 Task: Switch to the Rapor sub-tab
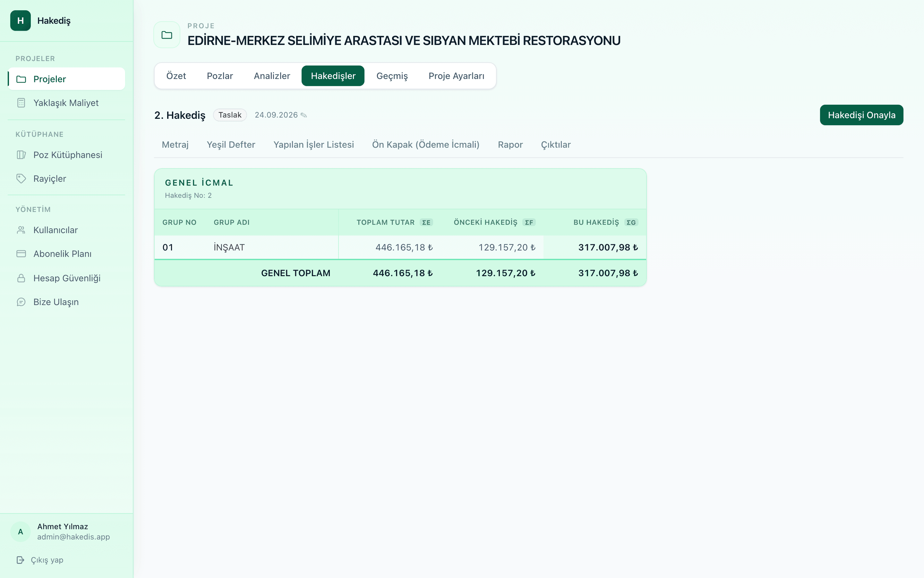tap(510, 144)
